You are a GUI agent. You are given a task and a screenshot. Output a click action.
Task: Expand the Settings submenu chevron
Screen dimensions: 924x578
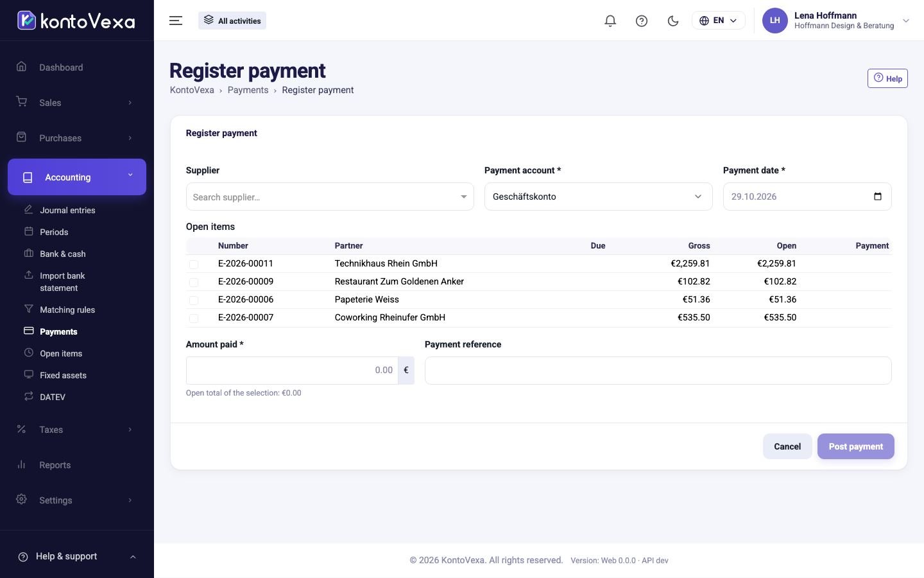[130, 500]
